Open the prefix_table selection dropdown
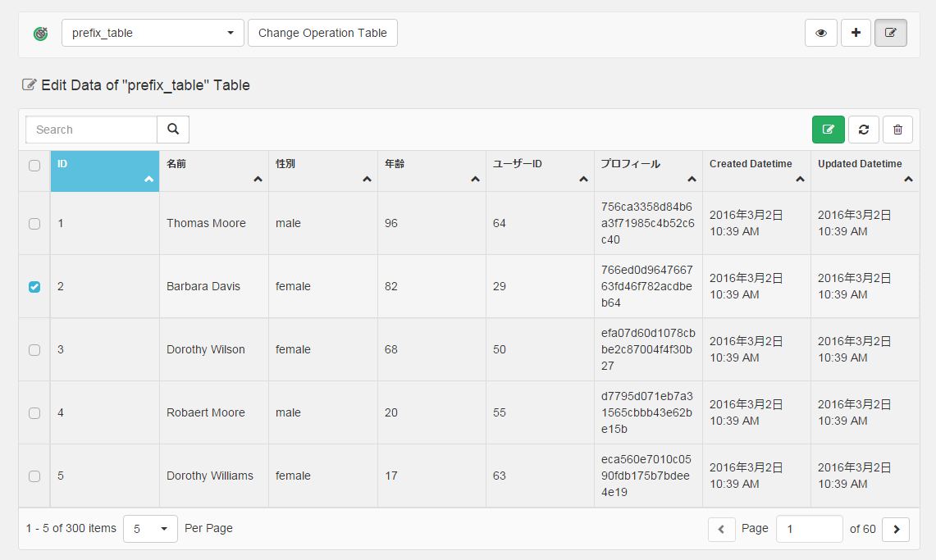936x560 pixels. point(153,34)
